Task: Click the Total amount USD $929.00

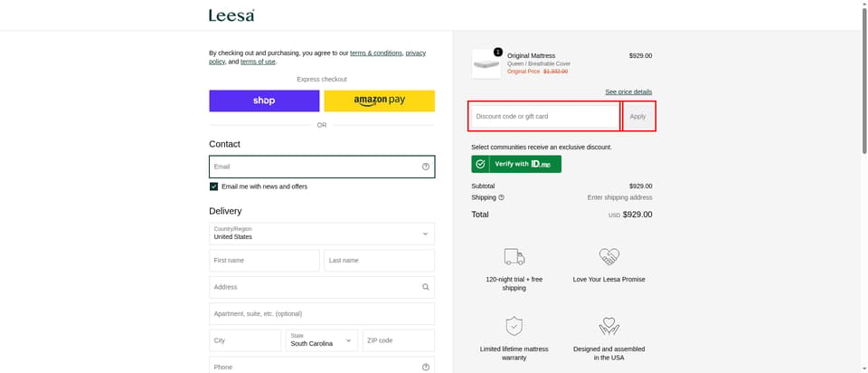Action: (x=630, y=215)
